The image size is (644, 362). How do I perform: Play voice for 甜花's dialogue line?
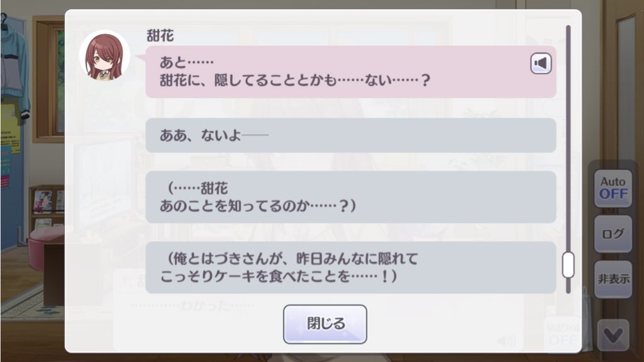[540, 63]
